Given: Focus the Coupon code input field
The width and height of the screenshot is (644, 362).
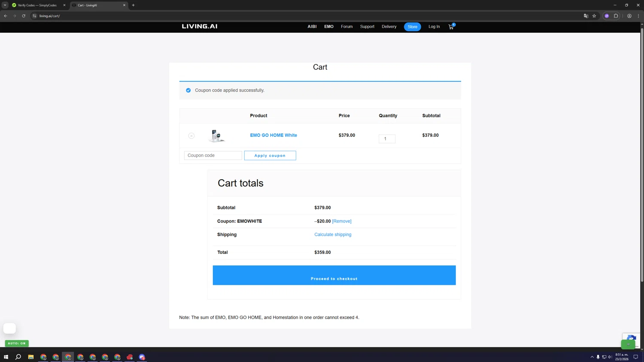Looking at the screenshot, I should [213, 155].
